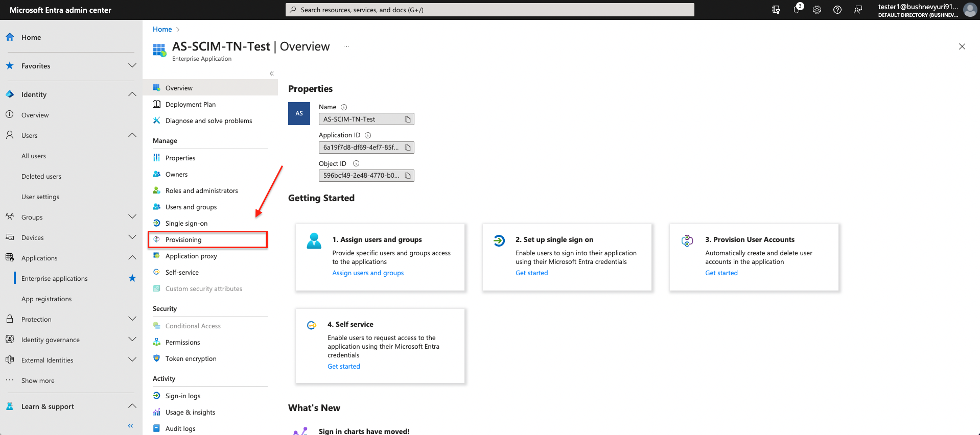Screen dimensions: 980x435
Task: Click the Home house icon in sidebar
Action: (10, 37)
